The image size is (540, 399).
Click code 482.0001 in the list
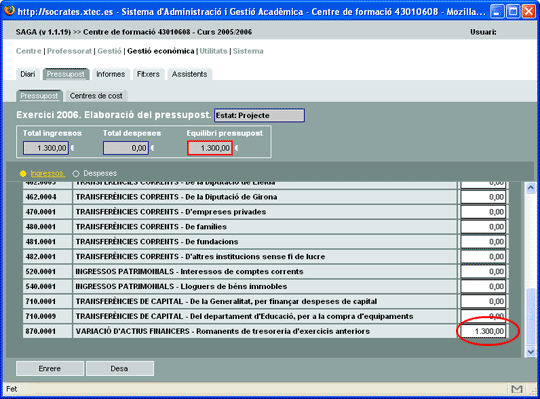click(41, 256)
